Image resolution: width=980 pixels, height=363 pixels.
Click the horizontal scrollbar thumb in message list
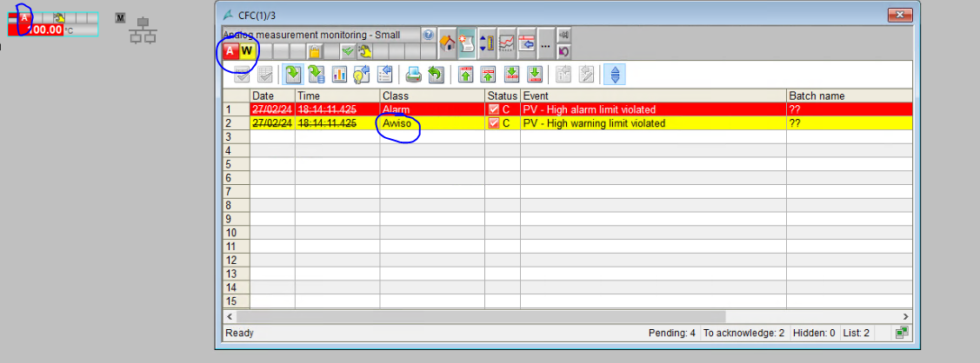pyautogui.click(x=481, y=317)
